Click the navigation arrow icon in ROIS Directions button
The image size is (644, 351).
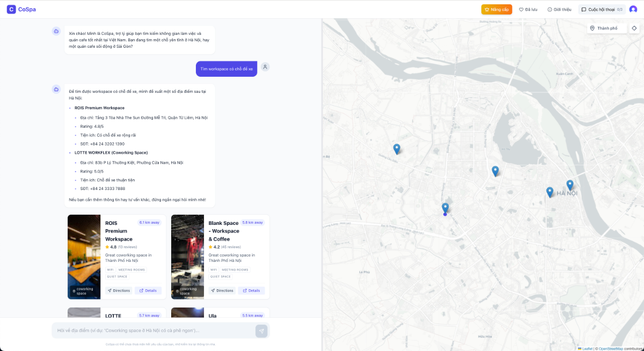[x=109, y=290]
